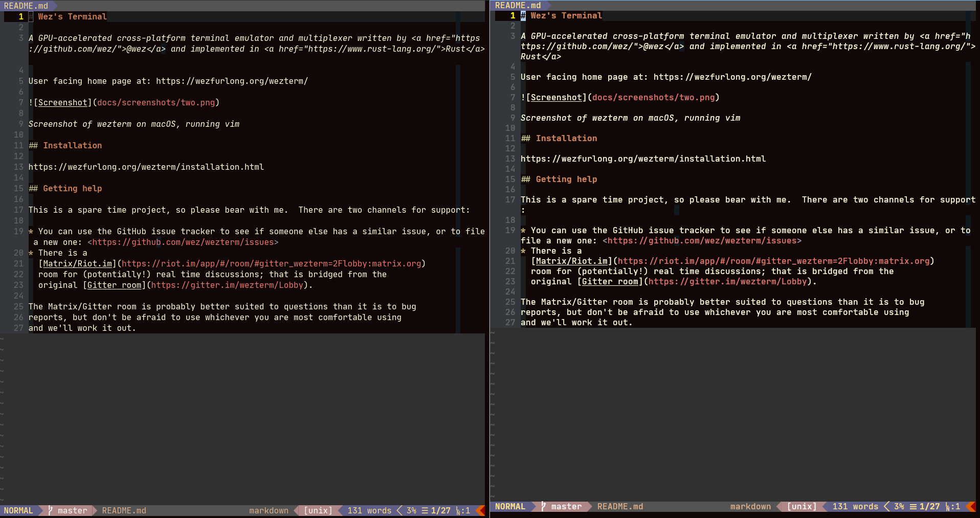
Task: Click line number 27 in right pane gutter
Action: (510, 322)
